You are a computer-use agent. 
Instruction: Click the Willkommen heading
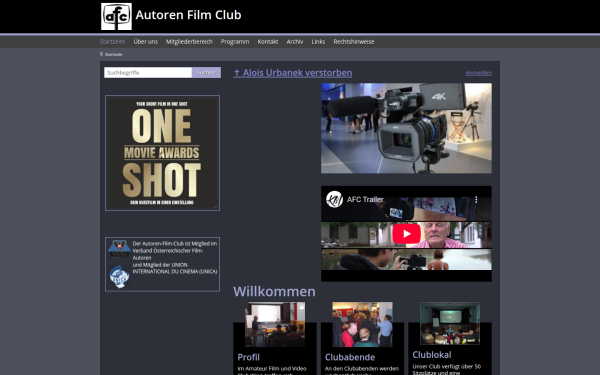tap(274, 292)
